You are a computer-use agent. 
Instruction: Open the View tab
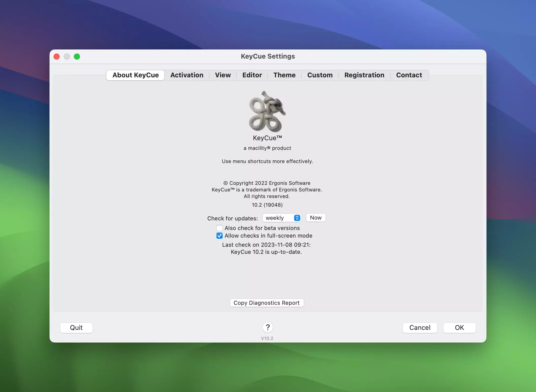(223, 75)
